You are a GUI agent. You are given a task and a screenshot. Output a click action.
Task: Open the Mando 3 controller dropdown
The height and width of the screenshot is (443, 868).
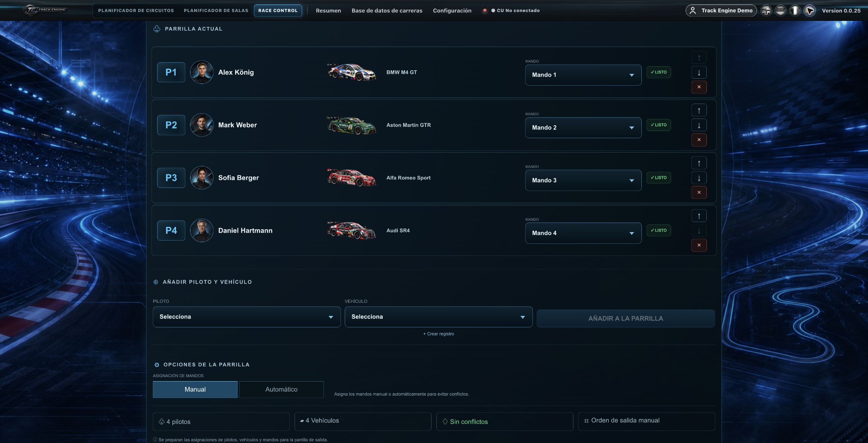pos(583,180)
